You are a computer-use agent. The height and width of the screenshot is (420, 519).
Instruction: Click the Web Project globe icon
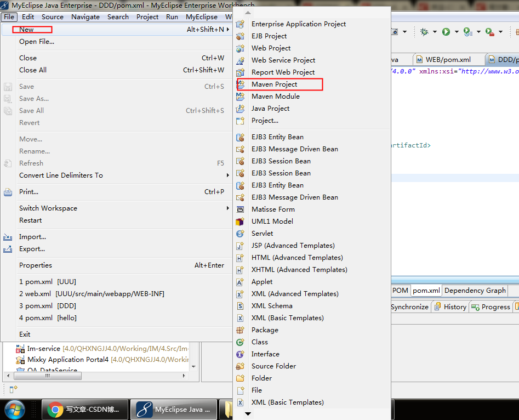click(x=240, y=48)
